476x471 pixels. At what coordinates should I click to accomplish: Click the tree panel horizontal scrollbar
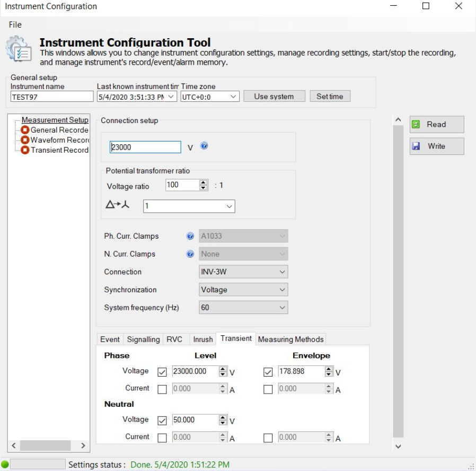[x=45, y=446]
